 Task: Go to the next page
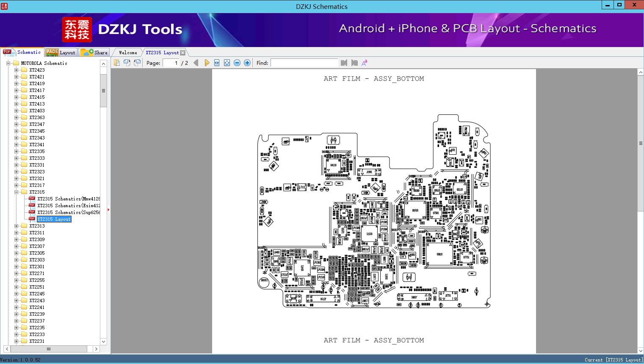coord(207,63)
